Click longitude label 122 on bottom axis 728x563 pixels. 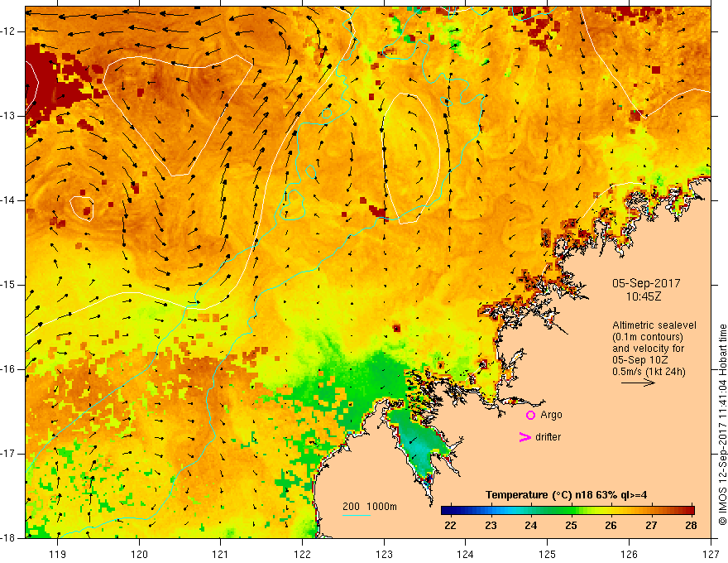coord(302,554)
